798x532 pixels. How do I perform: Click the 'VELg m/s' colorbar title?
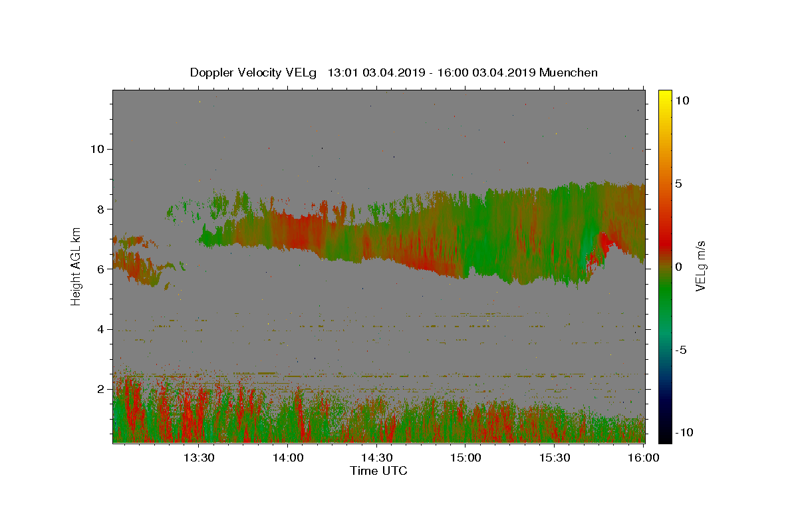[x=701, y=266]
